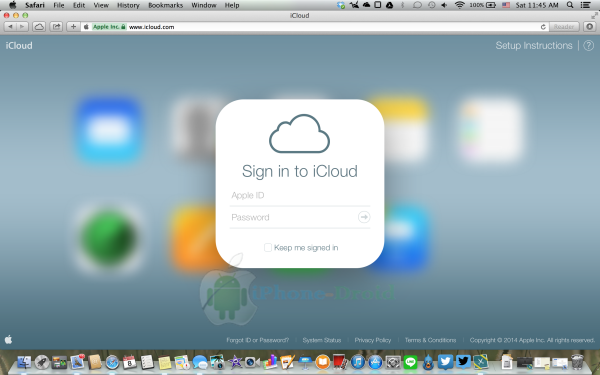600x375 pixels.
Task: Open the Downloads button beside Reader
Action: 590,27
